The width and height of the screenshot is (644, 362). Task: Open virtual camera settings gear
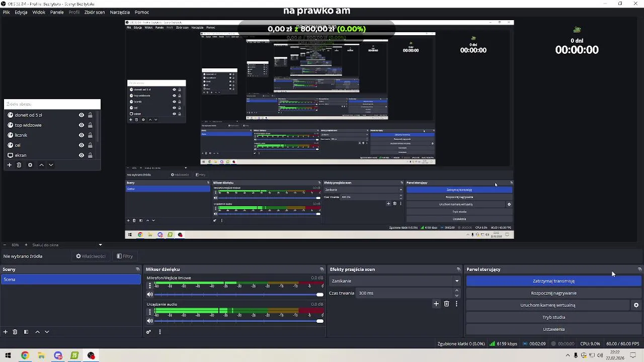pyautogui.click(x=636, y=305)
